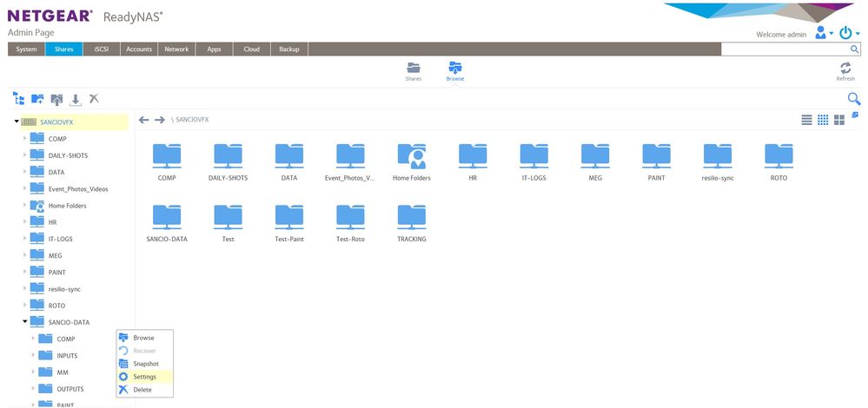Open the admin user profile dropdown

[x=824, y=33]
